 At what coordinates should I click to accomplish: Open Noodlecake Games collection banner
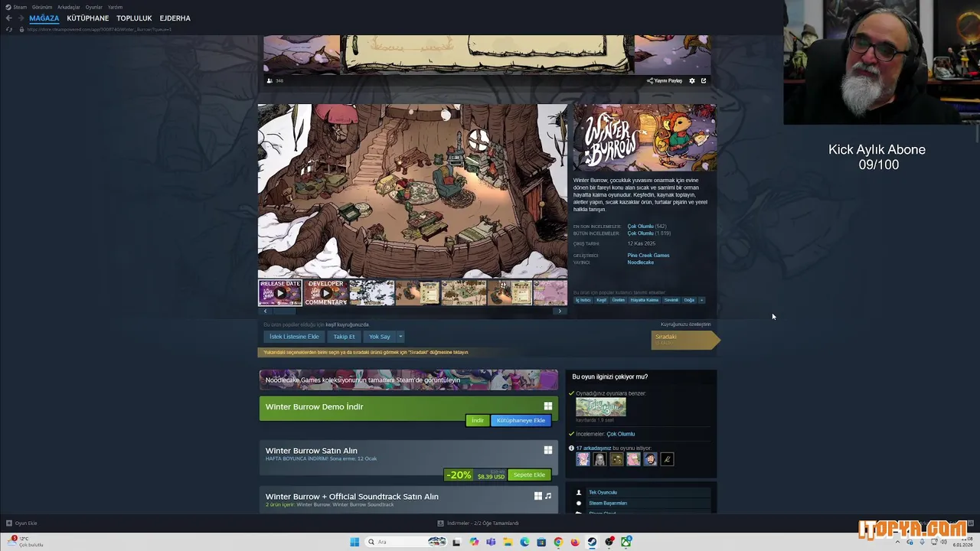pos(409,380)
